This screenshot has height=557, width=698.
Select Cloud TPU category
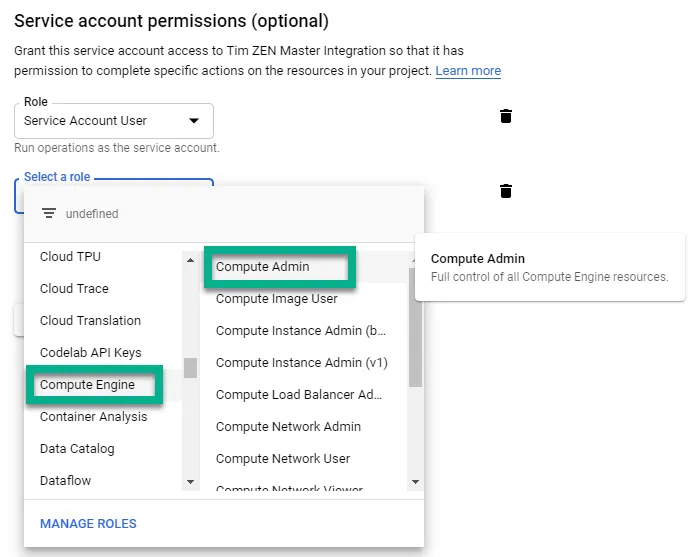click(103, 256)
